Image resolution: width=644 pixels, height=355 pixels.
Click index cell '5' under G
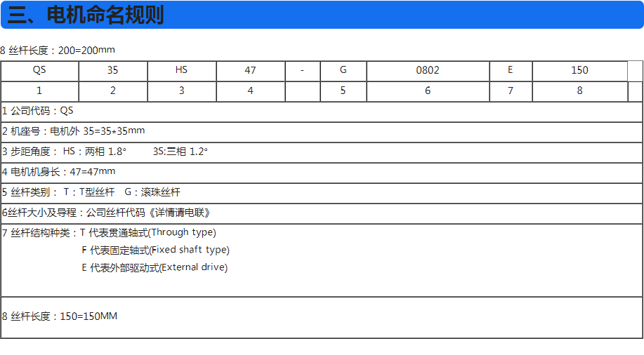tap(343, 91)
